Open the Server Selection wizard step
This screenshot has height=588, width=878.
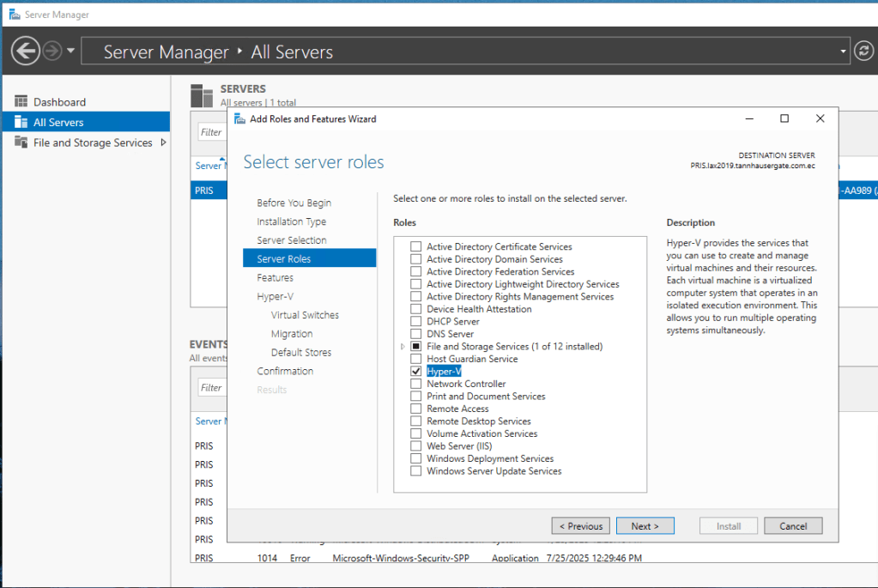coord(291,240)
